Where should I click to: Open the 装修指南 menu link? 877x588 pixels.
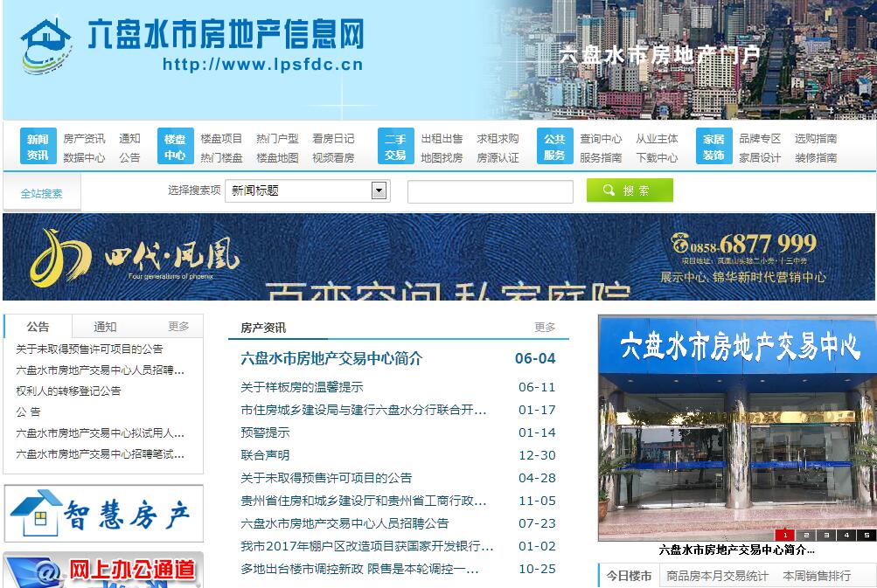[816, 157]
